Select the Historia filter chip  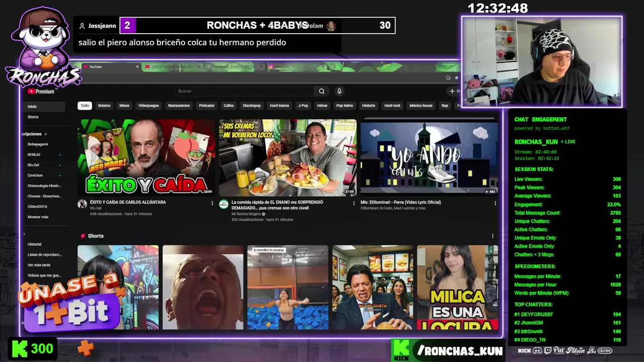point(369,106)
